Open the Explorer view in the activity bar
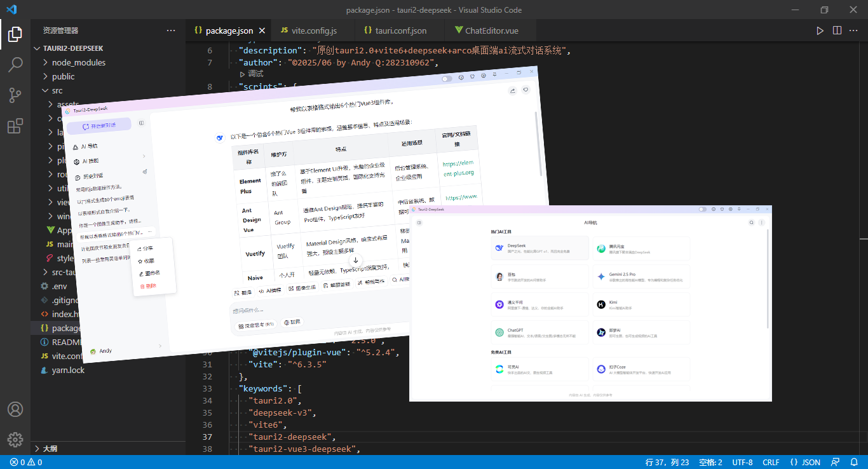The height and width of the screenshot is (469, 868). coord(15,34)
